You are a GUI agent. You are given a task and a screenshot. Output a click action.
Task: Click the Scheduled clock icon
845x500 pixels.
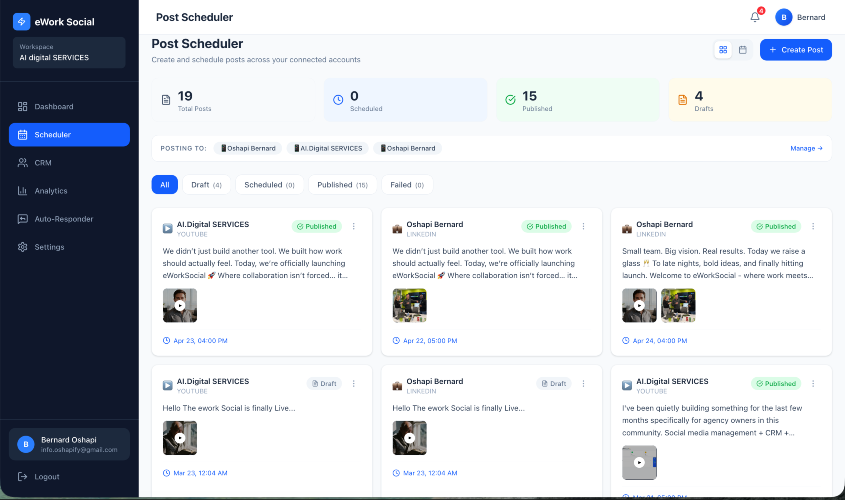click(338, 100)
